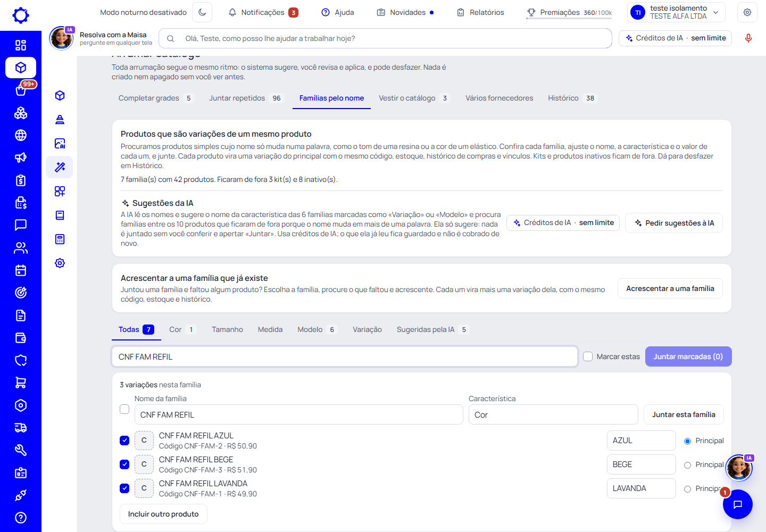Open the dashboard grid icon in the blue sidebar

[x=21, y=45]
